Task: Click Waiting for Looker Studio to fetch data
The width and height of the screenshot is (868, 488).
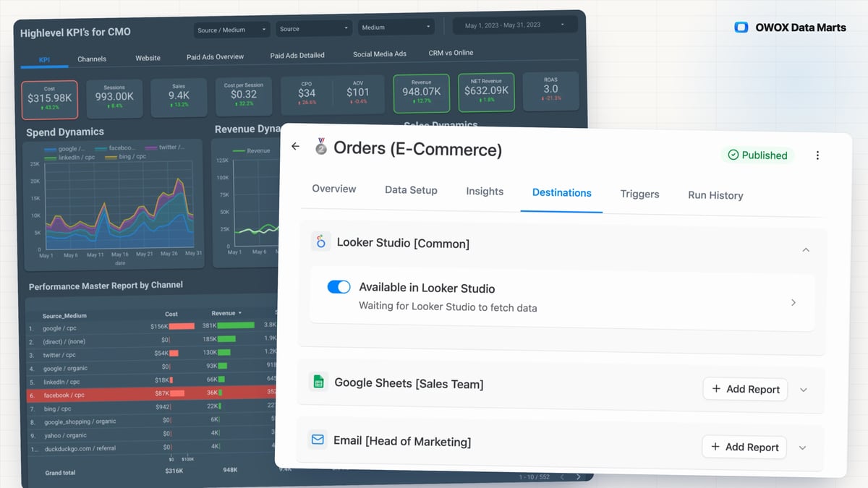Action: 448,307
